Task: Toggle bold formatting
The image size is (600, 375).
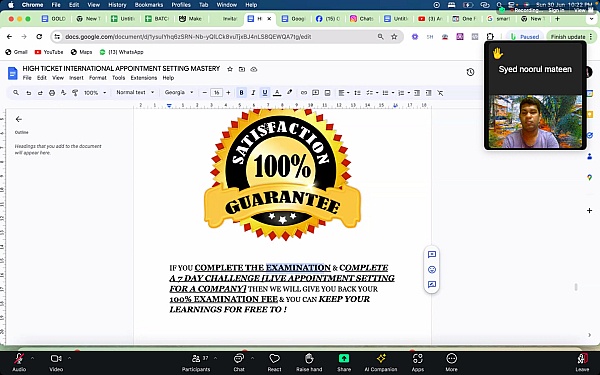Action: tap(241, 93)
